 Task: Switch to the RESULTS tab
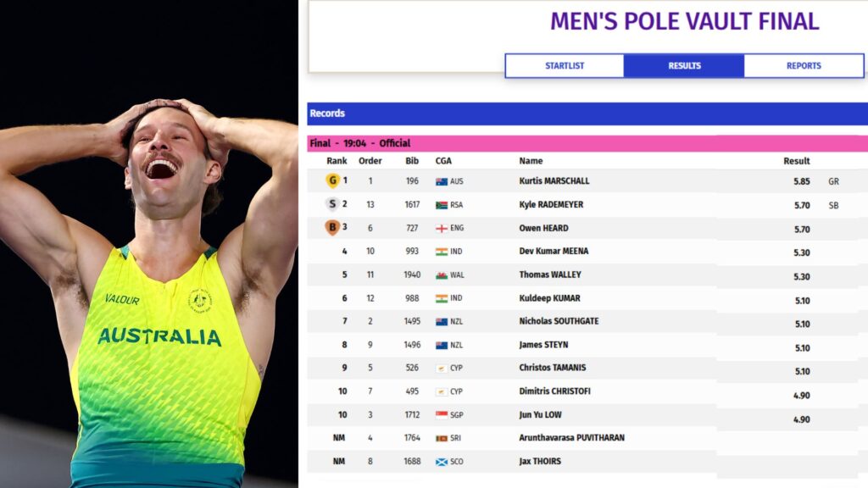[684, 66]
